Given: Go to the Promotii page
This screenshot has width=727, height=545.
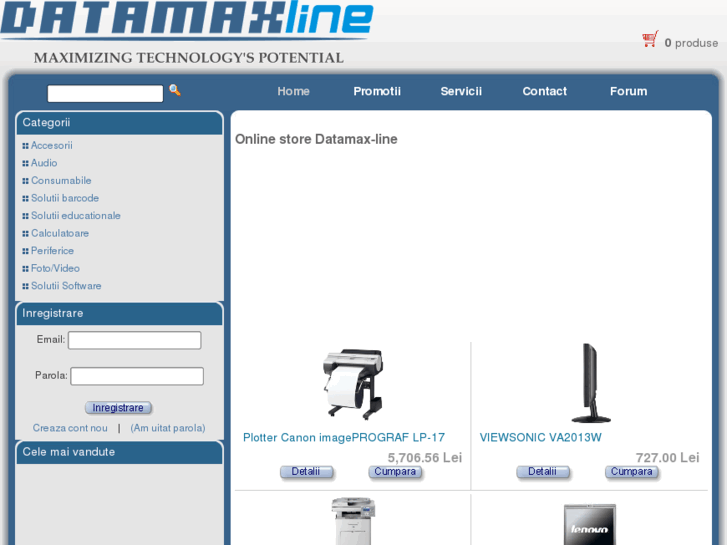Looking at the screenshot, I should pos(377,91).
